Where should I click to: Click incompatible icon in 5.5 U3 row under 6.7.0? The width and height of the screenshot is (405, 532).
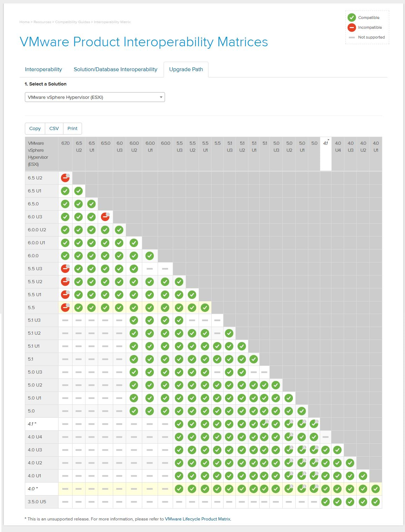(x=65, y=269)
